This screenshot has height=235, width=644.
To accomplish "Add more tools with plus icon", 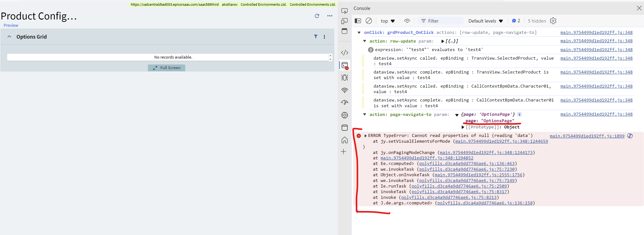I will point(344,152).
